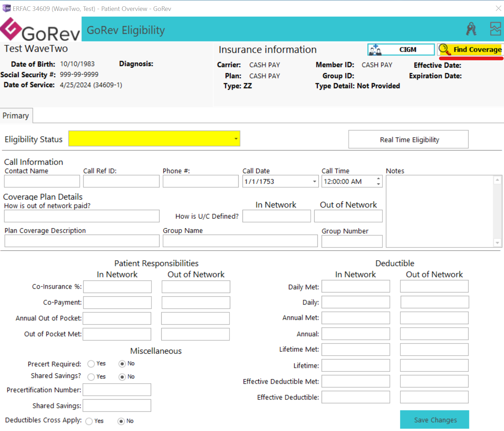Image resolution: width=504 pixels, height=431 pixels.
Task: Click In Network Daily Met deductible field
Action: (x=356, y=286)
